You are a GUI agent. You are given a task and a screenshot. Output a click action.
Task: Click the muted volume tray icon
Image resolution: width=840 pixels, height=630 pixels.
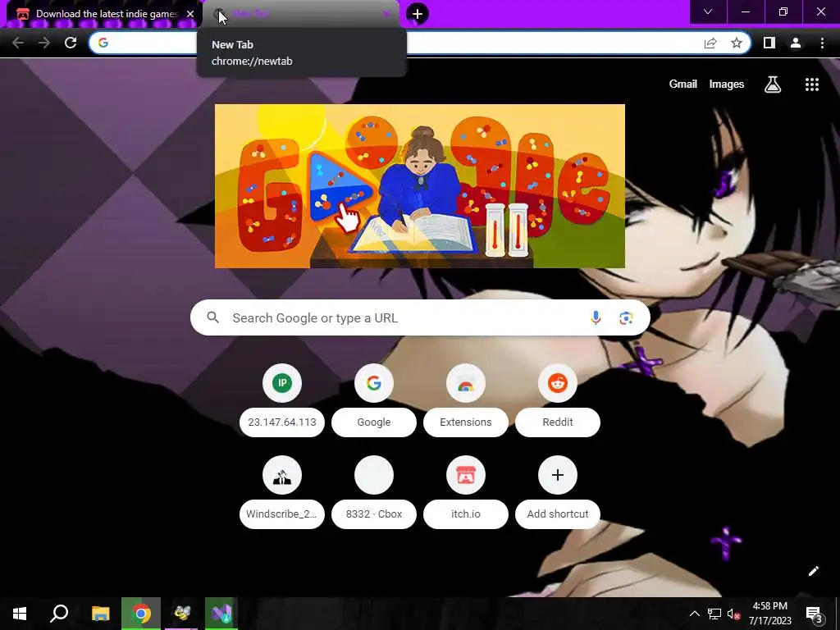[x=733, y=614]
